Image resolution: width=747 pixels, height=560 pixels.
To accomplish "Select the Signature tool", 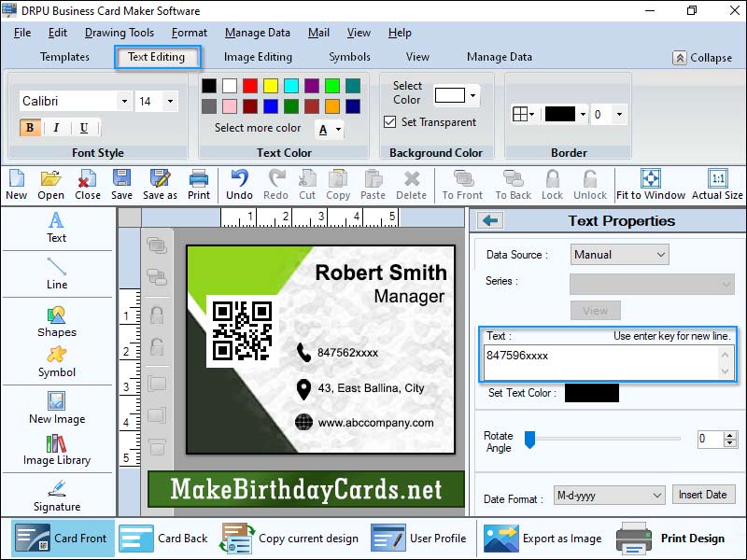I will tap(56, 495).
